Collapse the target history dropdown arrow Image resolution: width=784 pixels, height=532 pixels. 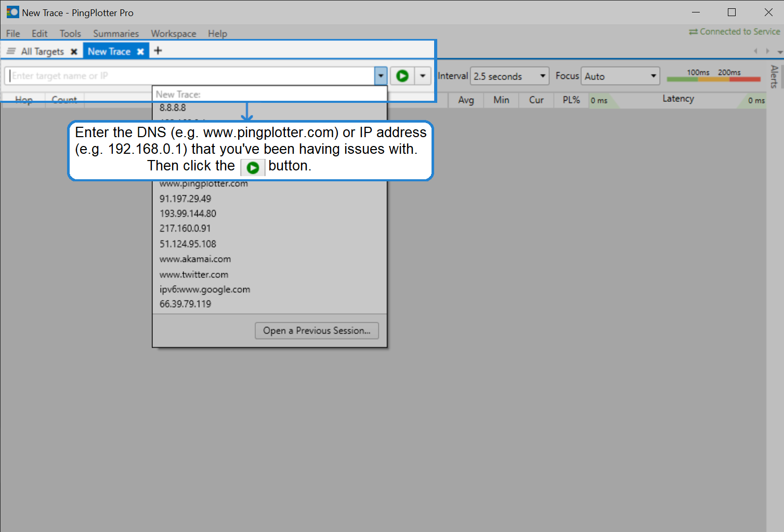(381, 76)
